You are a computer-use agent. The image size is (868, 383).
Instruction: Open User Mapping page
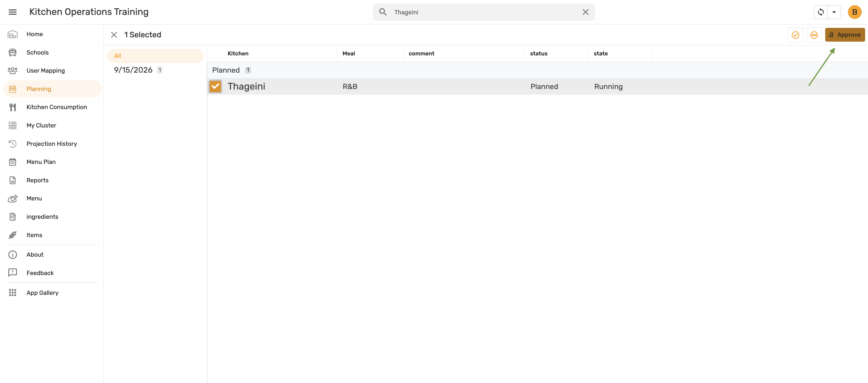pyautogui.click(x=52, y=70)
